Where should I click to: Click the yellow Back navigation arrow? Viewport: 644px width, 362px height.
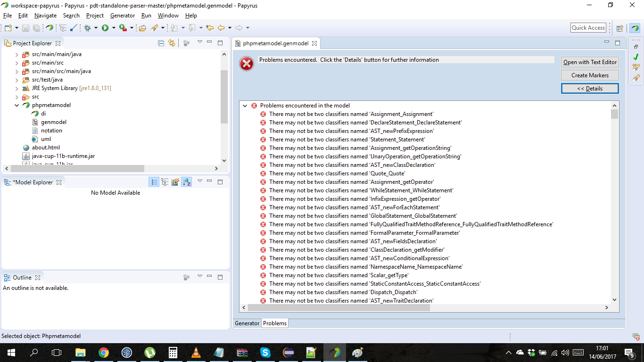click(221, 28)
